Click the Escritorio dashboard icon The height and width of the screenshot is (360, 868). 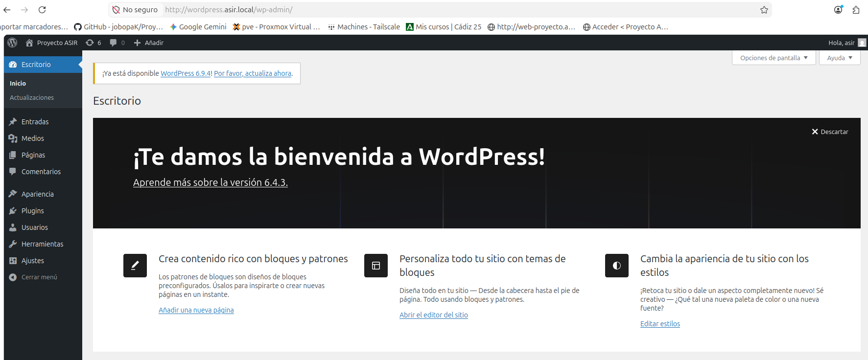(x=13, y=65)
